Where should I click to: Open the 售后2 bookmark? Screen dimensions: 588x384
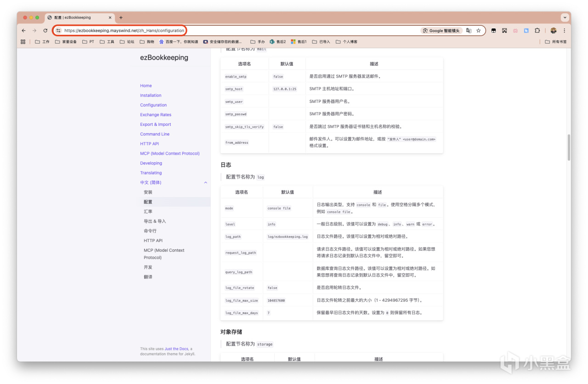(x=278, y=42)
